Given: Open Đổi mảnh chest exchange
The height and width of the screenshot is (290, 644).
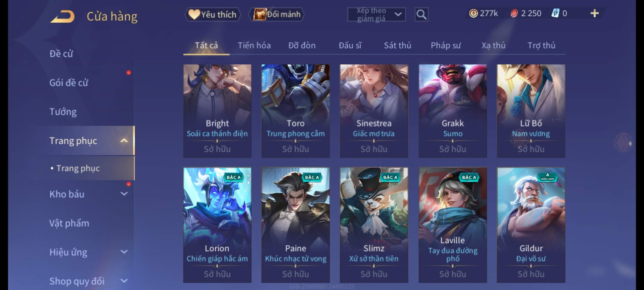Looking at the screenshot, I should (x=277, y=14).
